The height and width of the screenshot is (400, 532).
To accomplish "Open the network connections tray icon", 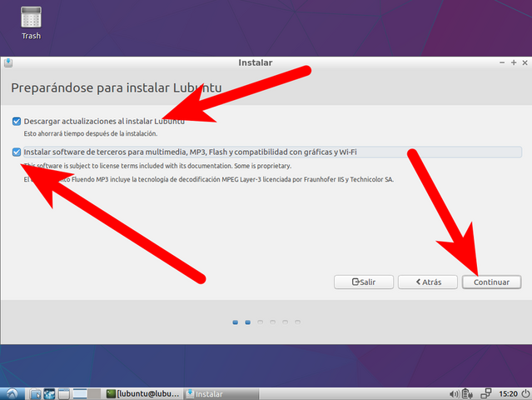I will (486, 394).
